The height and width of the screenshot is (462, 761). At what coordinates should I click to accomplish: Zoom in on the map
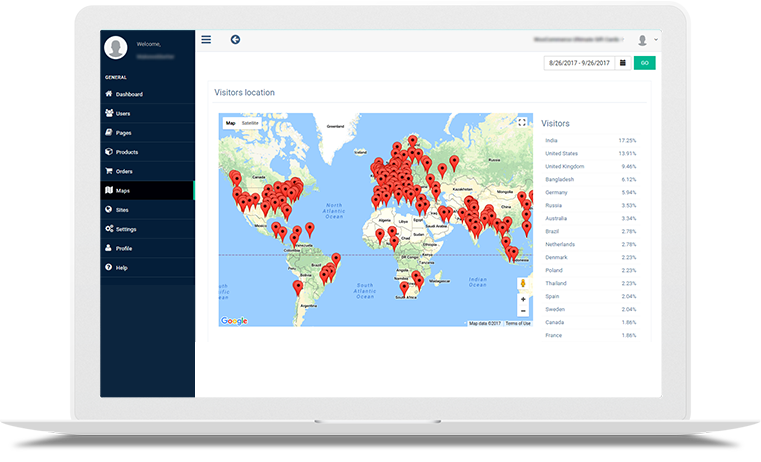coord(522,300)
